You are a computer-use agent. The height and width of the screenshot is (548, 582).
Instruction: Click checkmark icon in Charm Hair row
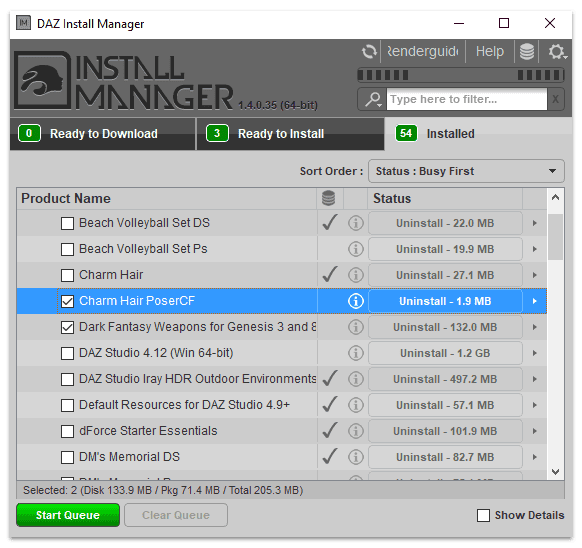(x=330, y=274)
